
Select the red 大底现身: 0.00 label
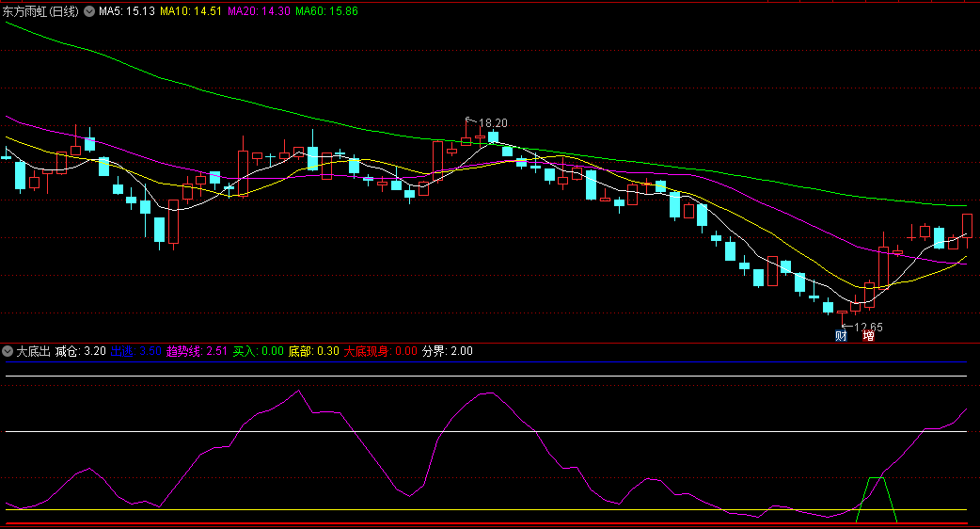(380, 351)
